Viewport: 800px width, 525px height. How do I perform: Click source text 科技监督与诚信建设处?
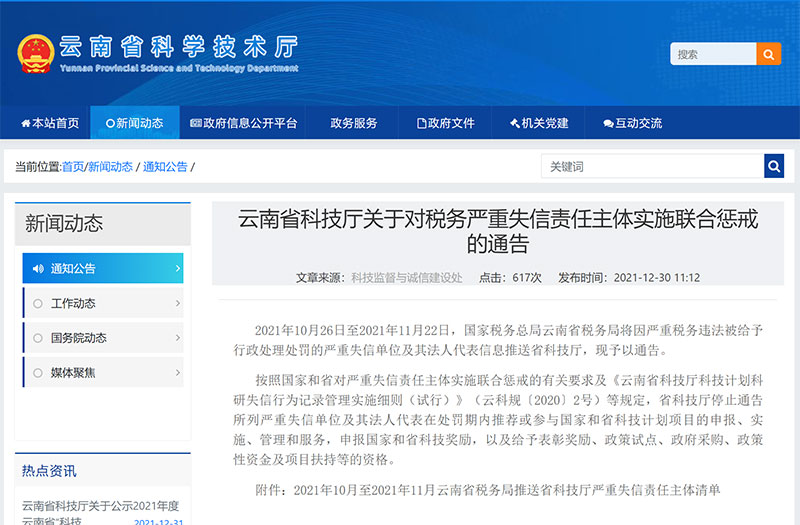coord(407,278)
